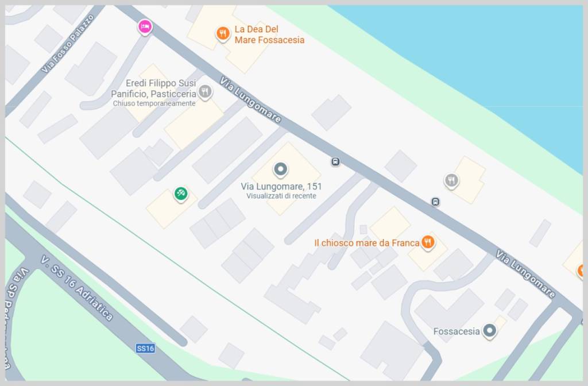
Task: Click the Fossacesia place name label
Action: pyautogui.click(x=457, y=331)
